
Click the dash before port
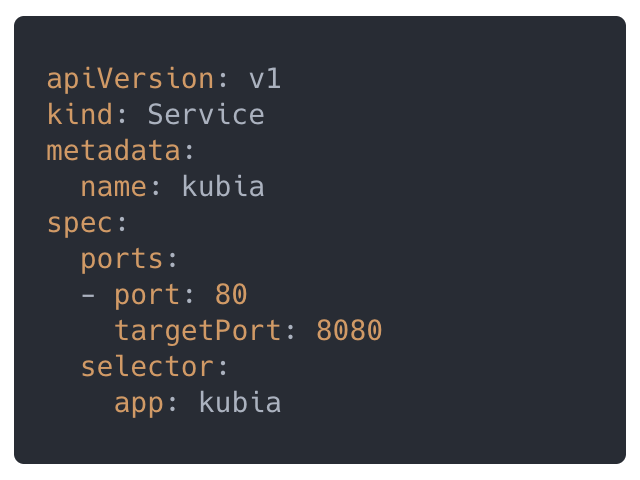[x=88, y=295]
